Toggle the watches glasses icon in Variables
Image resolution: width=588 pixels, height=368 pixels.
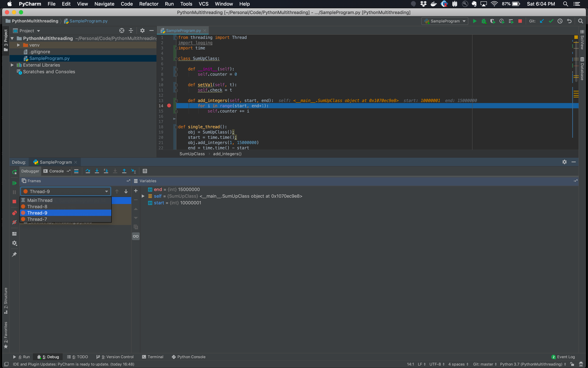(x=136, y=237)
